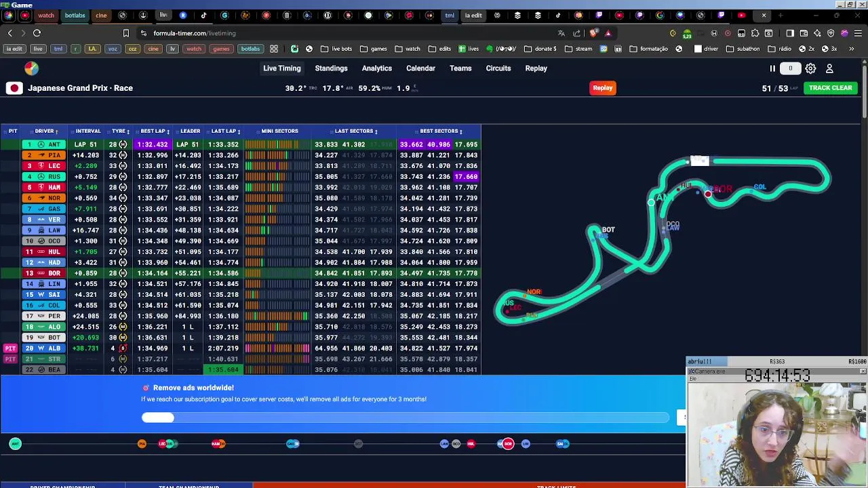Go back in the browser
This screenshot has width=868, height=488.
pos(9,33)
